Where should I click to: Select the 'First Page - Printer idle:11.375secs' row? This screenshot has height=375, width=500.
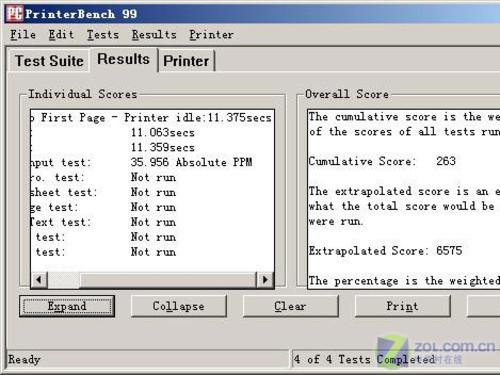coord(152,118)
